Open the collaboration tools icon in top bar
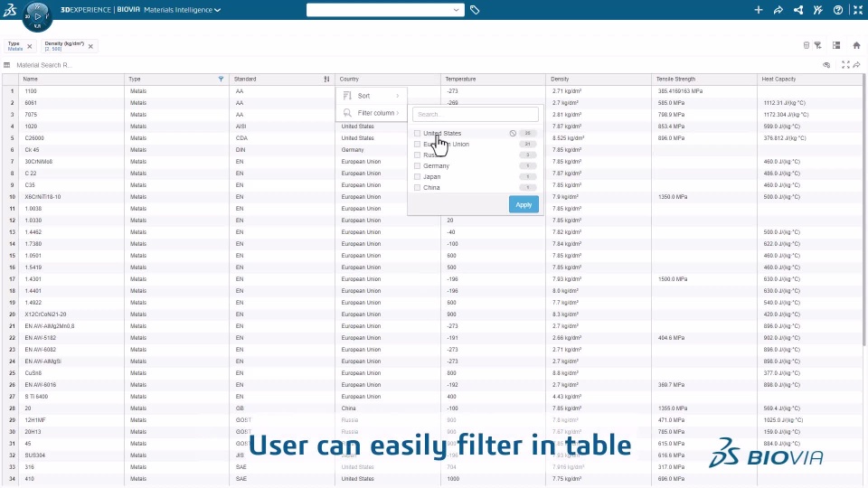The image size is (868, 488). (x=818, y=10)
